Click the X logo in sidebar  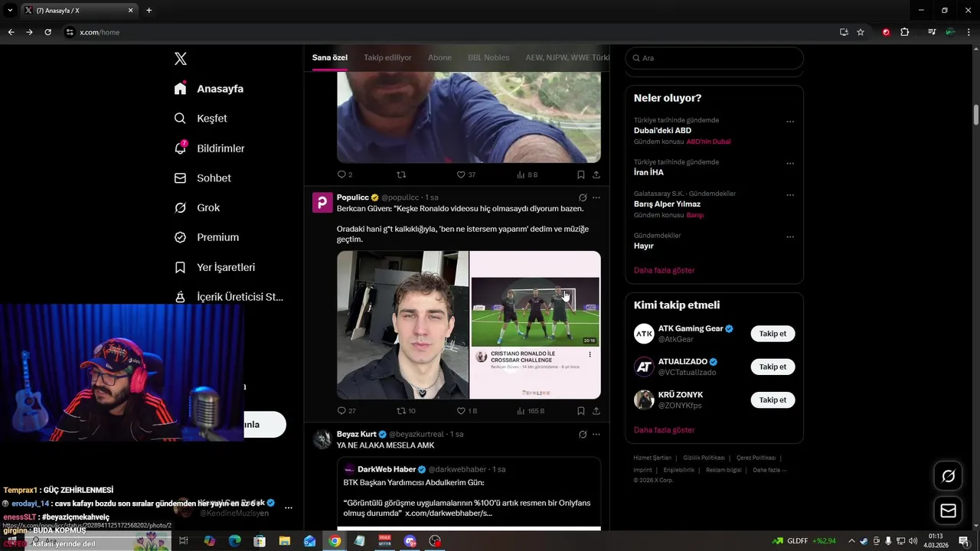point(181,59)
